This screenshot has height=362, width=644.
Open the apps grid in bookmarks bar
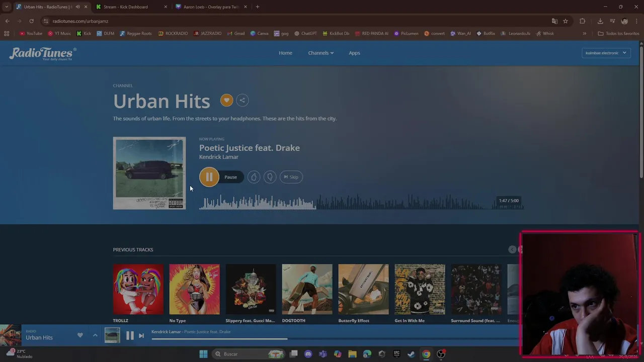(x=7, y=34)
